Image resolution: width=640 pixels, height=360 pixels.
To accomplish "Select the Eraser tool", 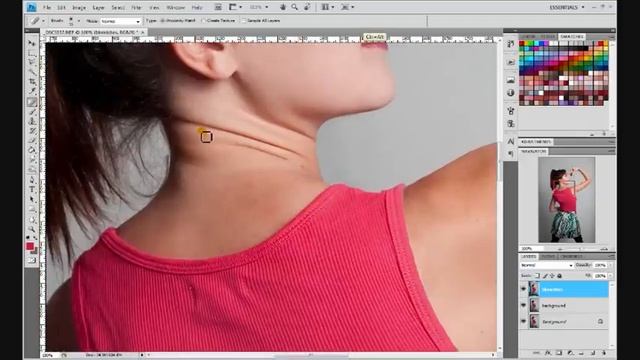I will pos(31,141).
